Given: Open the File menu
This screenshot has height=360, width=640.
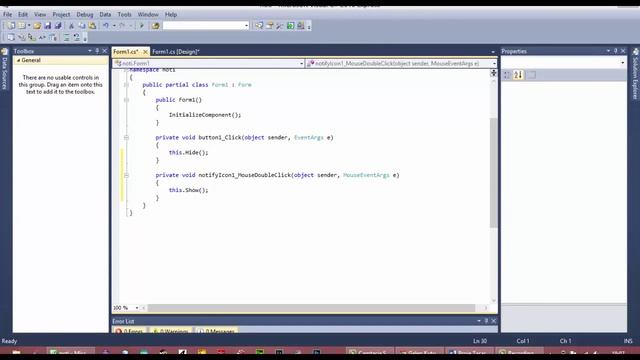Looking at the screenshot, I should tap(7, 15).
